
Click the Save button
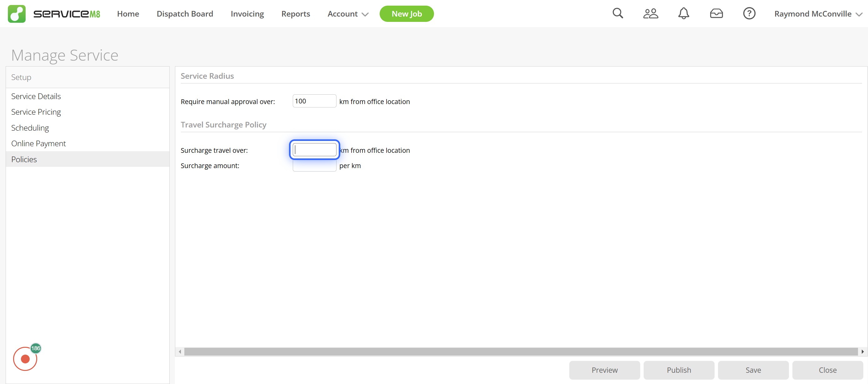point(753,370)
